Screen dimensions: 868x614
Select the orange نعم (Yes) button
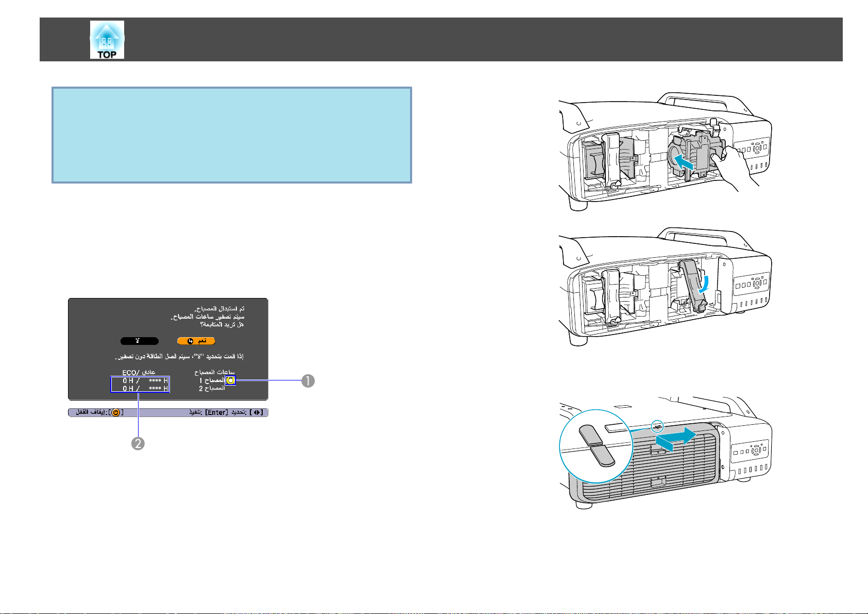196,341
